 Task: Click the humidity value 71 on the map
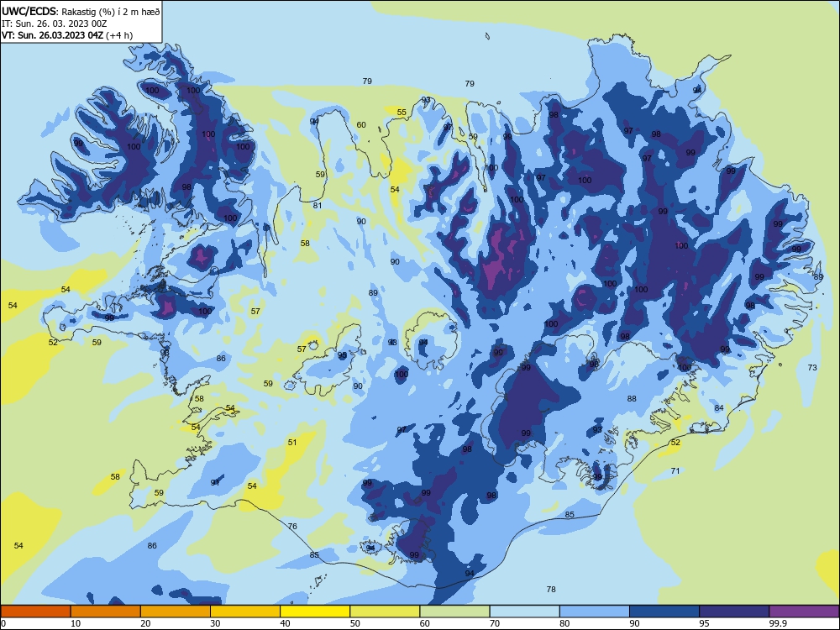point(675,471)
